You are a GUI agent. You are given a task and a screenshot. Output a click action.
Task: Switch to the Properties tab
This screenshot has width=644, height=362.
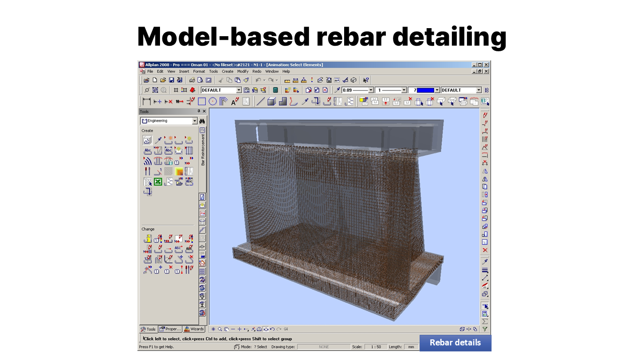coord(170,329)
